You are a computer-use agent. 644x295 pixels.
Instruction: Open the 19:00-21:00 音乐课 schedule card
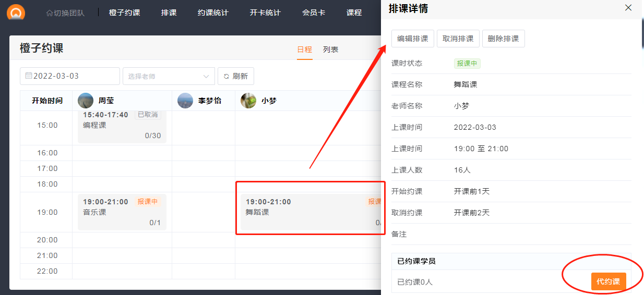122,212
